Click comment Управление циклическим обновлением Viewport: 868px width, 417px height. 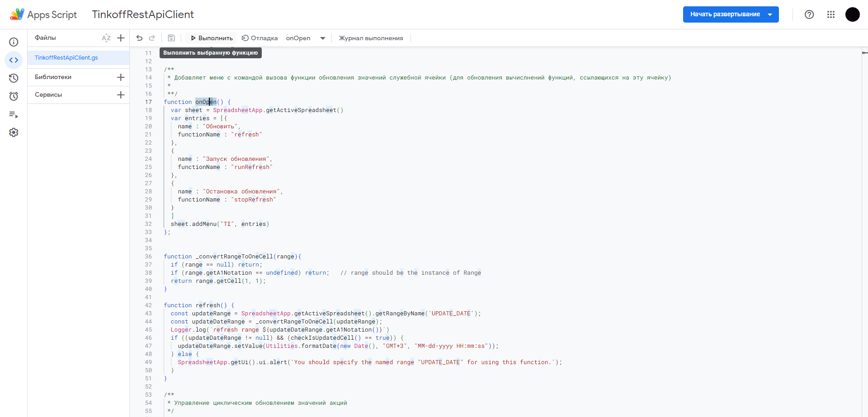[x=260, y=403]
